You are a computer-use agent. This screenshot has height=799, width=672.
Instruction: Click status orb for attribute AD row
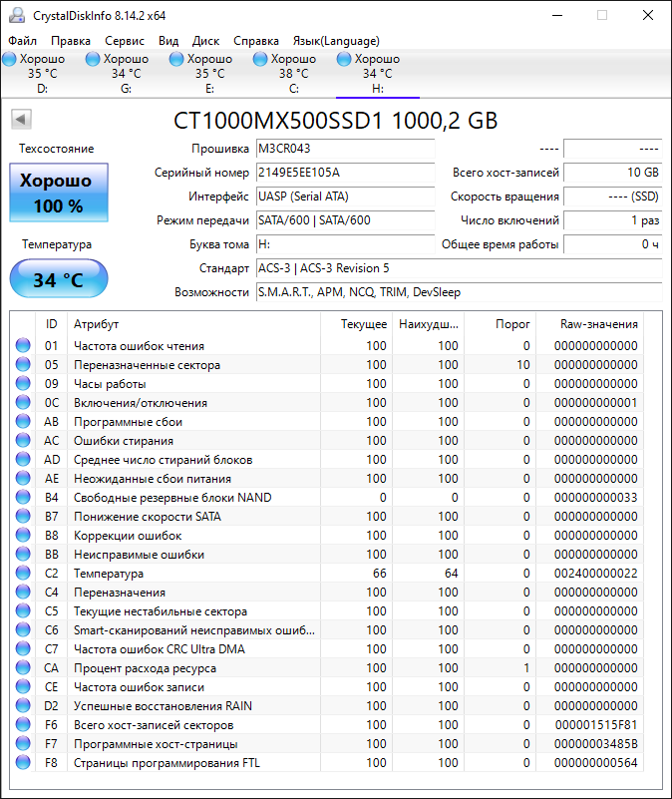[23, 459]
